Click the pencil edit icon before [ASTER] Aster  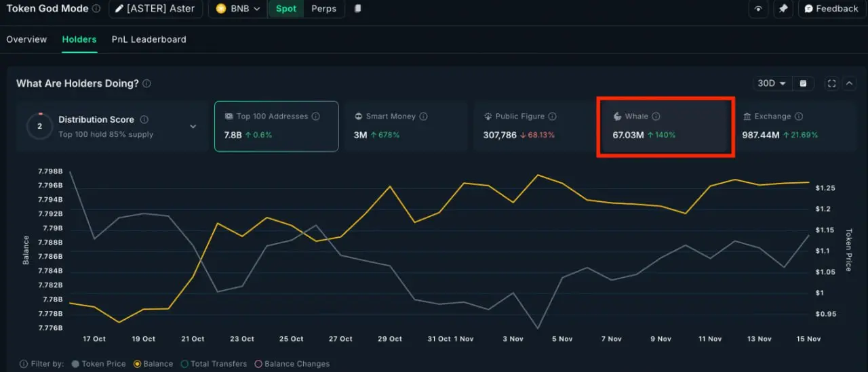point(119,9)
